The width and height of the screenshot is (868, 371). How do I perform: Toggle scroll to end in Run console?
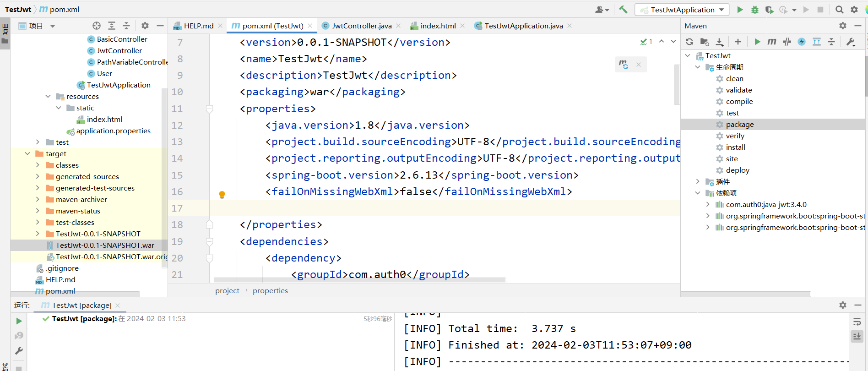click(x=857, y=337)
